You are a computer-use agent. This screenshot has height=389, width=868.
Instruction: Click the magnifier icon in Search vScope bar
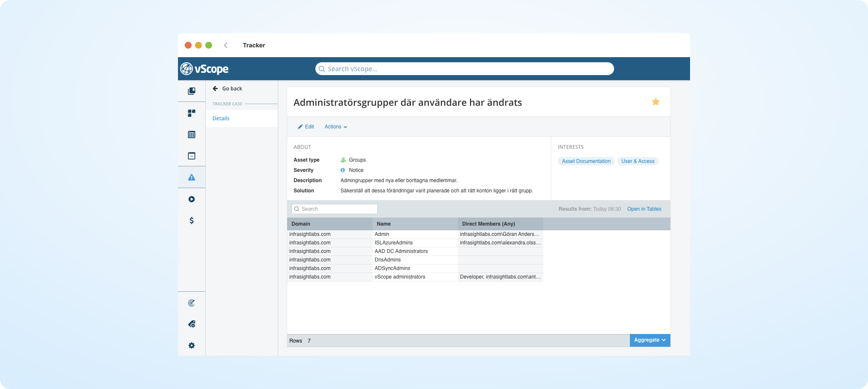322,69
